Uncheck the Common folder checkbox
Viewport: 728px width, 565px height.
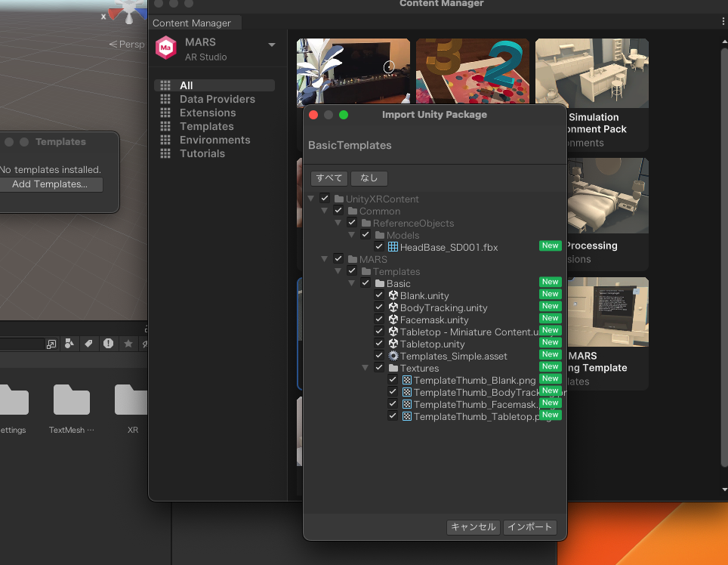(x=338, y=210)
